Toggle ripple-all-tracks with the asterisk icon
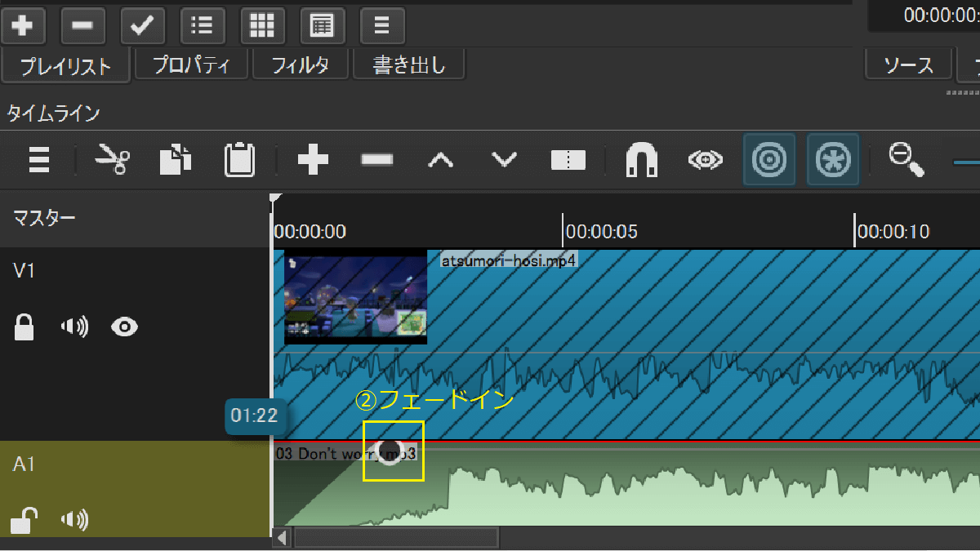The width and height of the screenshot is (980, 551). tap(832, 160)
